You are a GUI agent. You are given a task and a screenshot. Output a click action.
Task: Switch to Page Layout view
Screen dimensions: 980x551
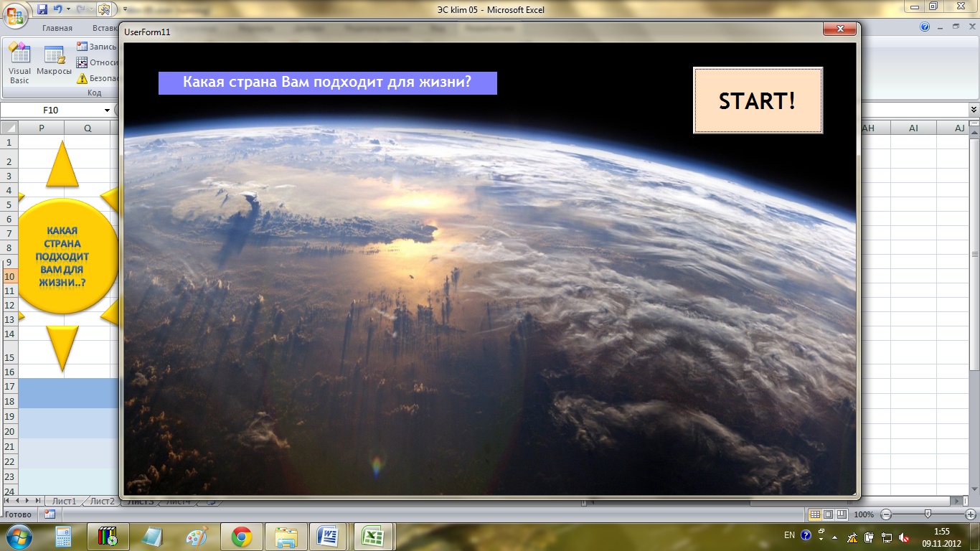828,514
